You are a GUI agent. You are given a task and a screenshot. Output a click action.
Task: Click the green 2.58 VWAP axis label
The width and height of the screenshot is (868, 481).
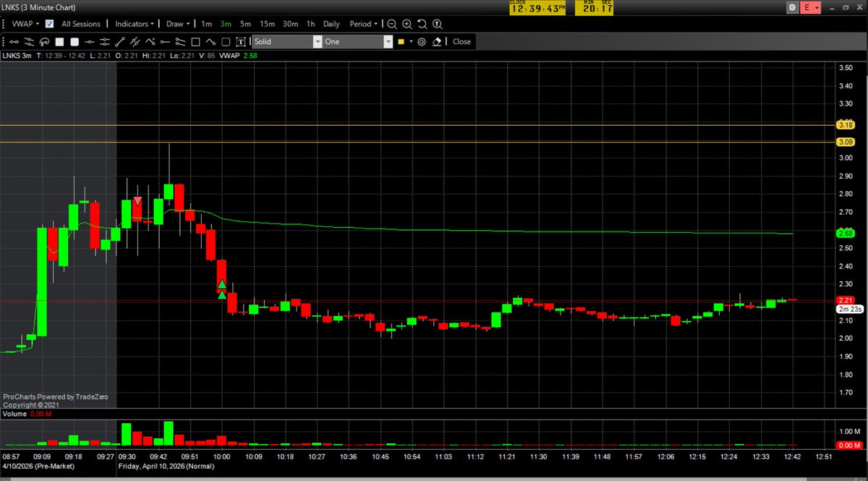click(846, 234)
